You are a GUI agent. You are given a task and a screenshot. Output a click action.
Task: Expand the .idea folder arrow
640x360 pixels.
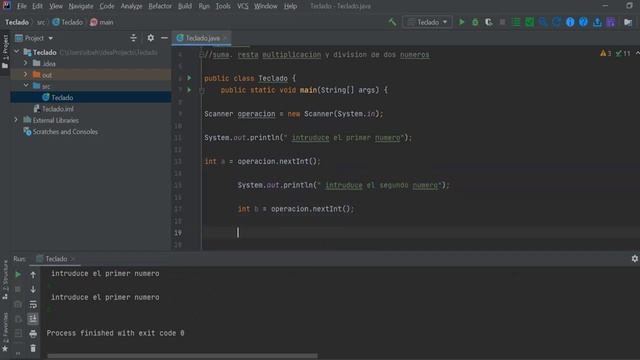click(x=26, y=63)
